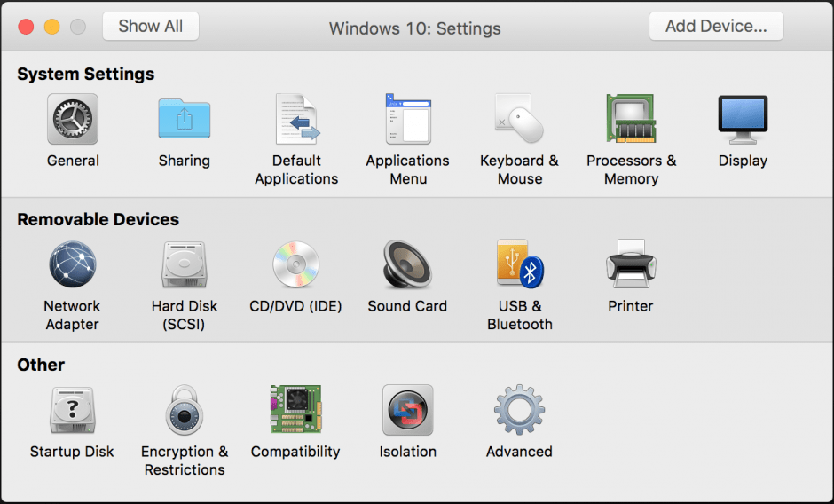Click the Show All button
834x504 pixels.
151,26
